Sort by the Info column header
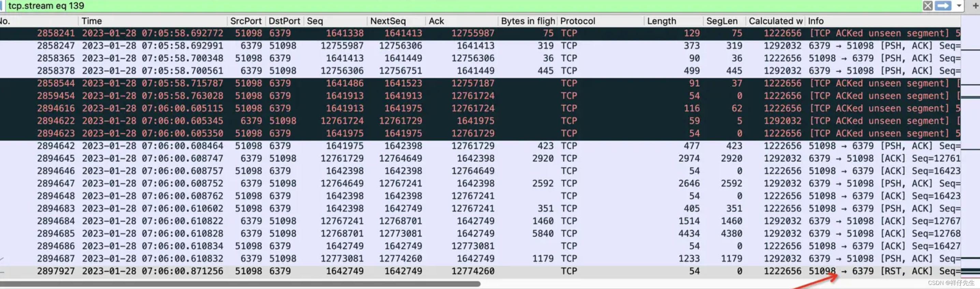The width and height of the screenshot is (980, 289). coord(883,21)
